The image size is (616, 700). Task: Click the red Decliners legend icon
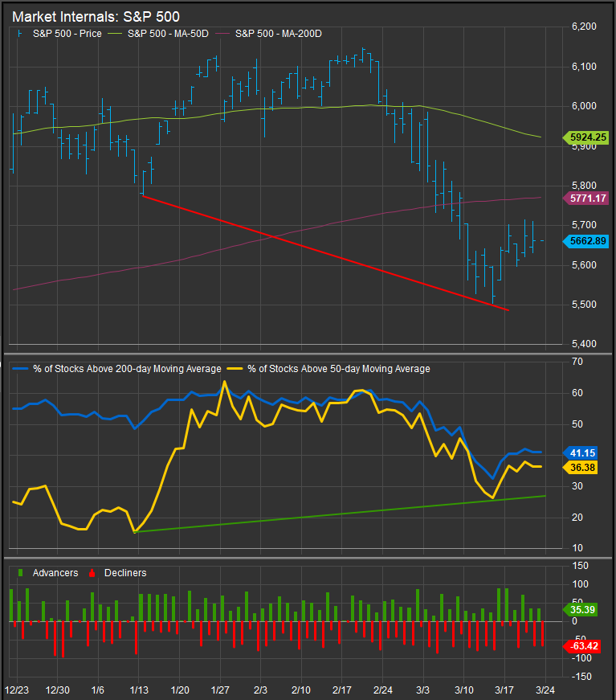point(92,573)
